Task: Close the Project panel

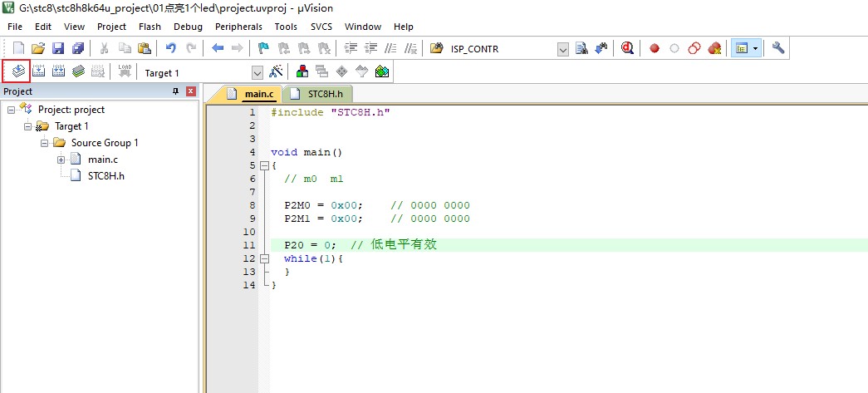Action: [x=191, y=91]
